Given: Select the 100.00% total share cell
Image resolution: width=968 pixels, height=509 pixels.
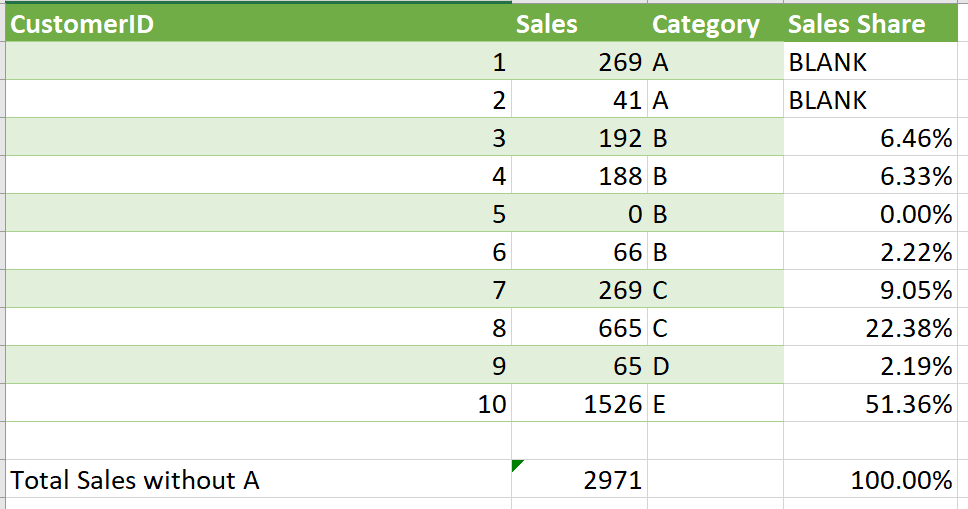Looking at the screenshot, I should tap(870, 479).
